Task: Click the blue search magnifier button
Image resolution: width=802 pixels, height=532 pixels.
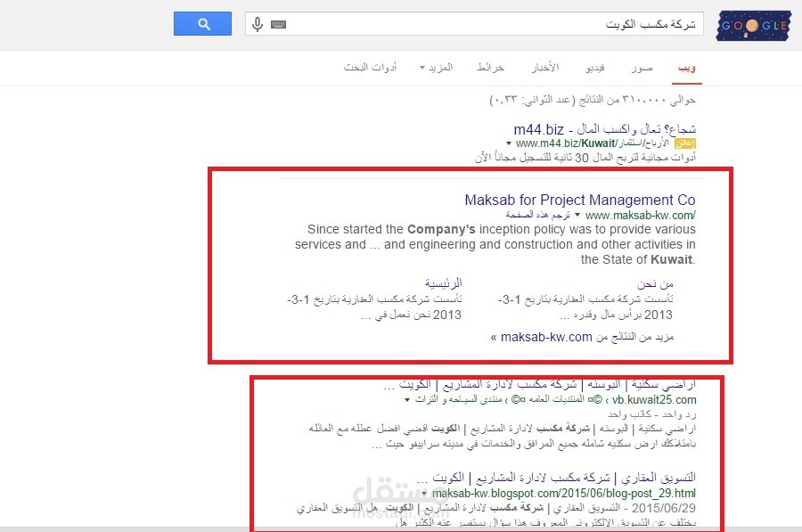Action: point(202,24)
